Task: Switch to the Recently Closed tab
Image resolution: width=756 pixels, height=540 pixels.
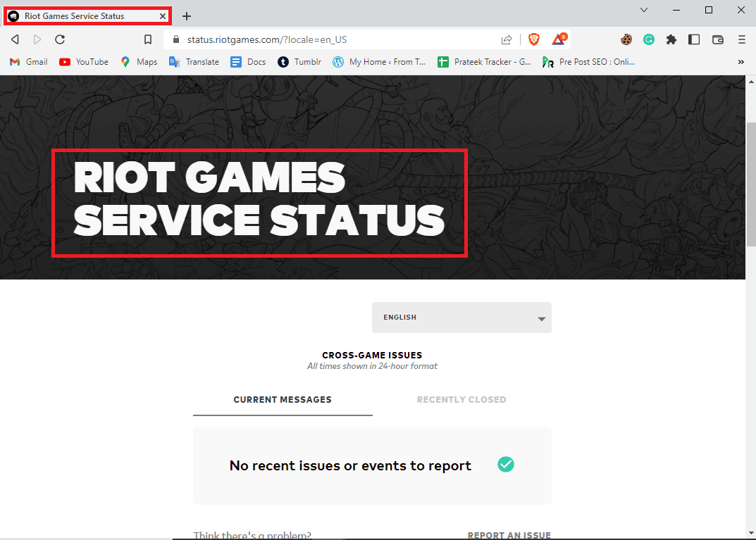Action: click(461, 400)
